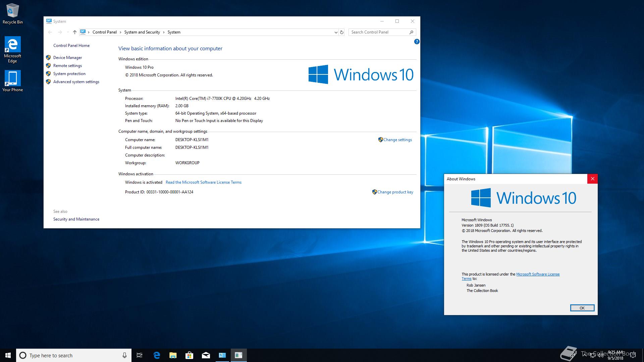Screen dimensions: 644x362
Task: Open the recent locations dropdown arrow
Action: click(68, 32)
